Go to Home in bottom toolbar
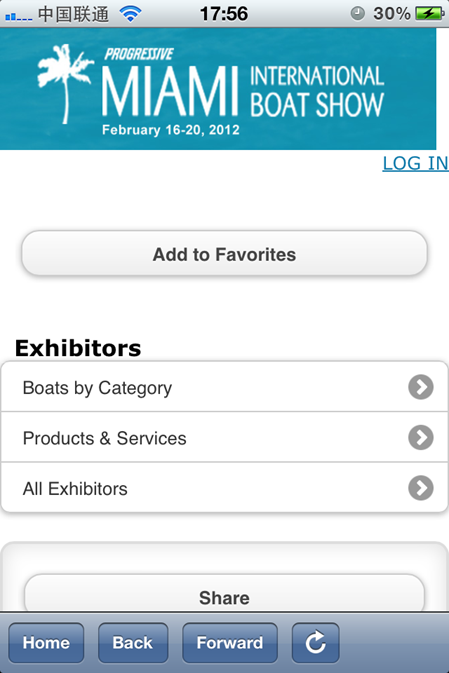Screen dimensions: 449x673 [46, 643]
